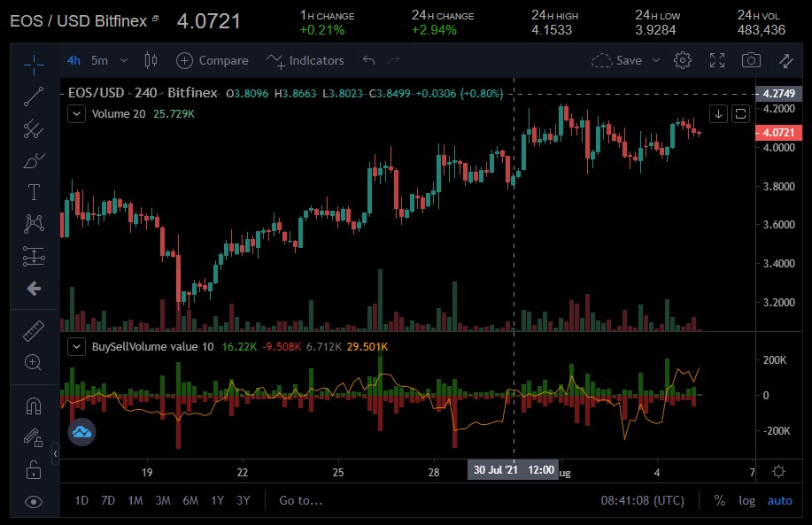Activate the zoom in tool

click(x=34, y=362)
